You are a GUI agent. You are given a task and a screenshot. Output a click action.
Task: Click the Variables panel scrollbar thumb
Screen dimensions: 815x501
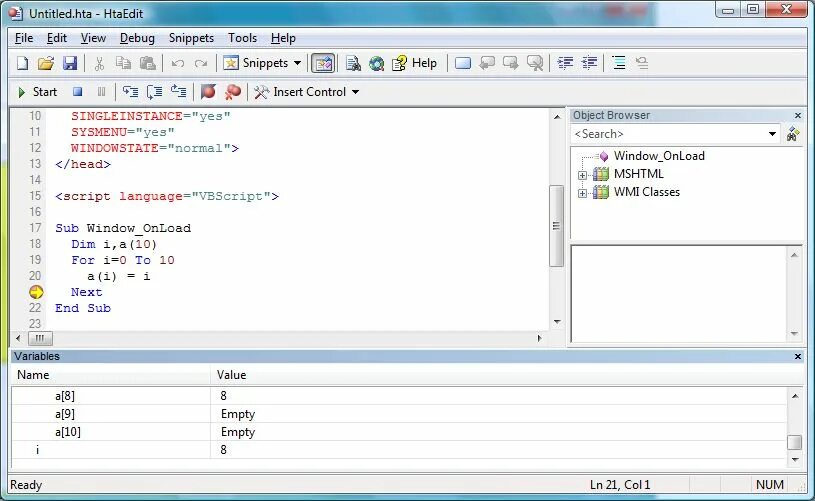pyautogui.click(x=794, y=442)
